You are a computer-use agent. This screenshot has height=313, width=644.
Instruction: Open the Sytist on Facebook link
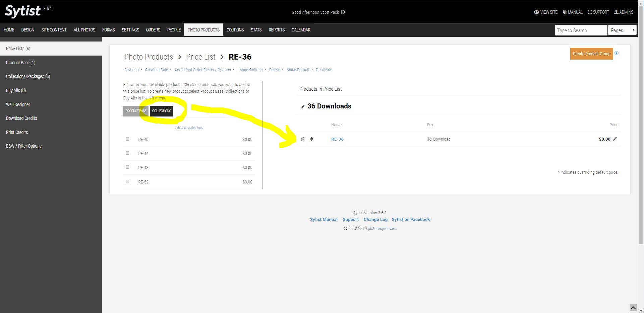[411, 220]
